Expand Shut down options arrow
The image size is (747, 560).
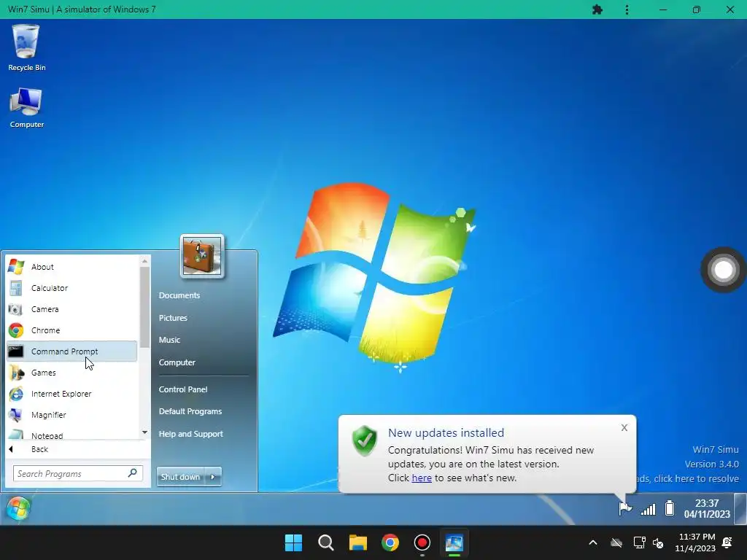[213, 477]
